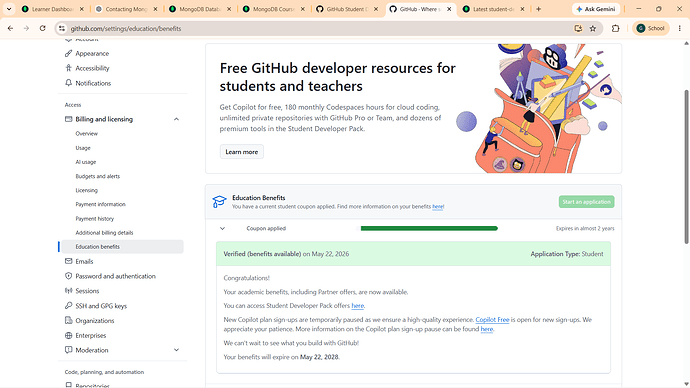Close the Latest student-de tab
This screenshot has height=388, width=690.
[522, 9]
